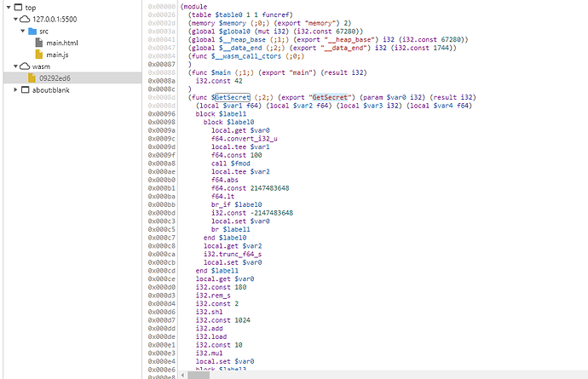Click the exported "GetSecret" string
Screen dimensions: 588x379
click(x=330, y=97)
